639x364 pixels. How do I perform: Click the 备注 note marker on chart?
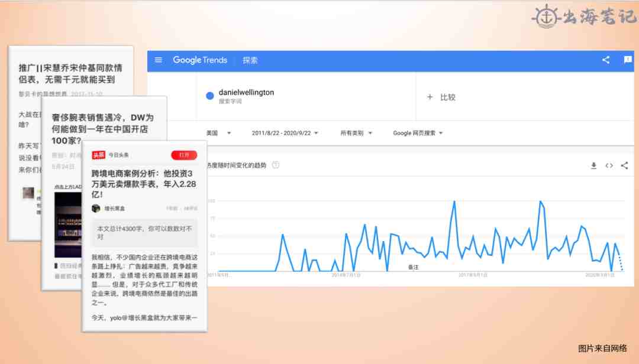coord(413,268)
